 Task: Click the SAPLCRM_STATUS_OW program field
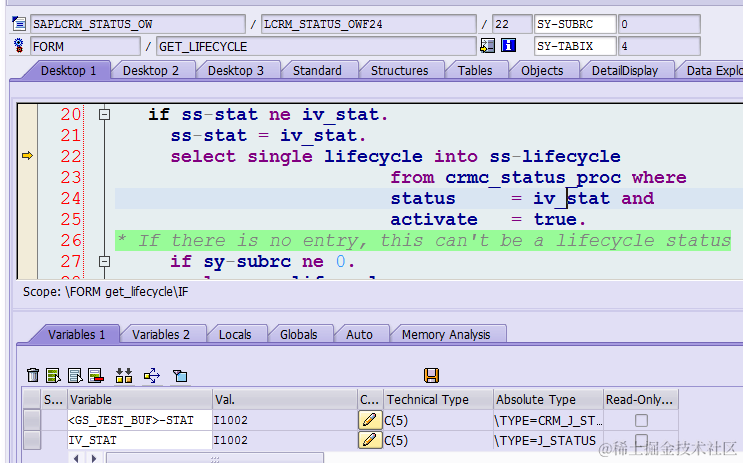click(138, 24)
